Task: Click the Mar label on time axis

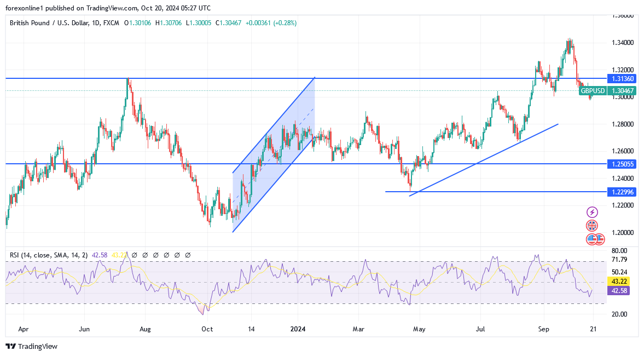Action: pos(358,329)
